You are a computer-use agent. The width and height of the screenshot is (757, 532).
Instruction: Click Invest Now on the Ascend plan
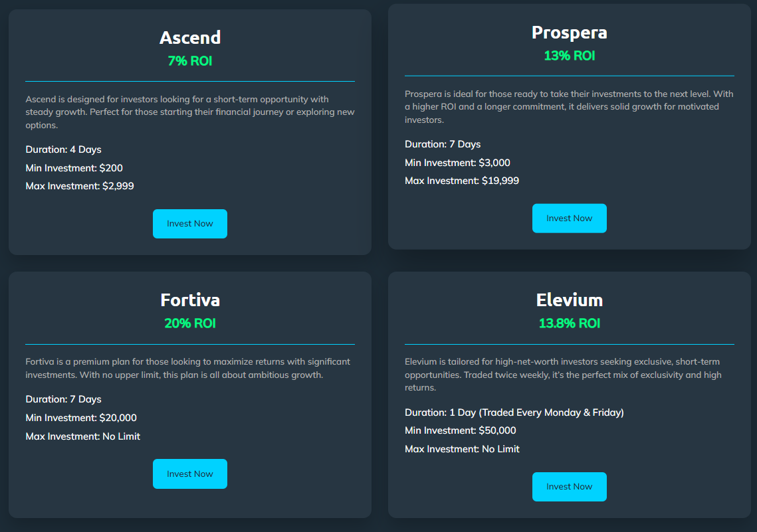pos(189,224)
